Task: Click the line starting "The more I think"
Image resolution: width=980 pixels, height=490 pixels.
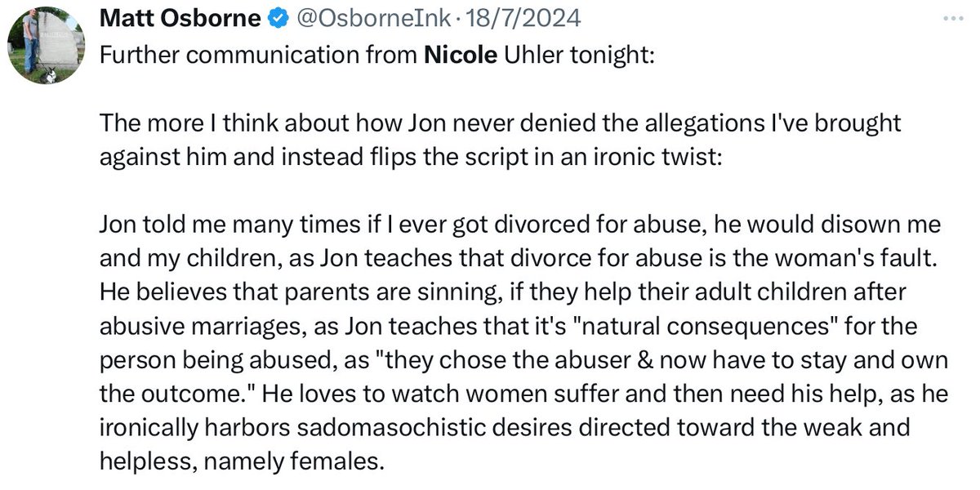Action: [500, 124]
